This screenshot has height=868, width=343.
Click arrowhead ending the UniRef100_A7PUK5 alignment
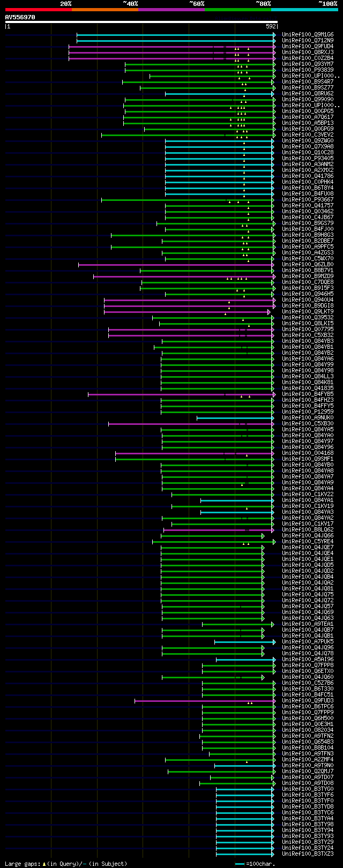click(x=275, y=642)
